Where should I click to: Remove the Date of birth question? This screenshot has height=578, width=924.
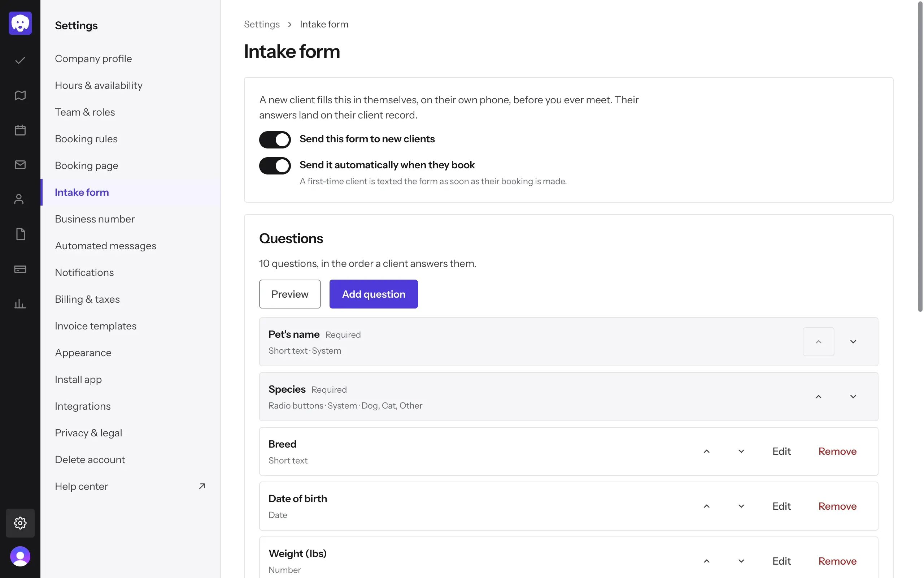[837, 506]
